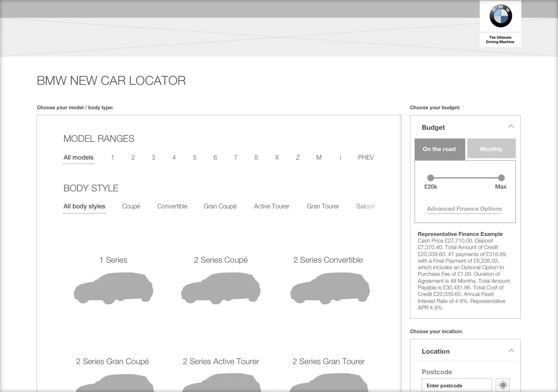Screen dimensions: 558x392
Task: Collapse the Budget panel chevron
Action: 511,126
